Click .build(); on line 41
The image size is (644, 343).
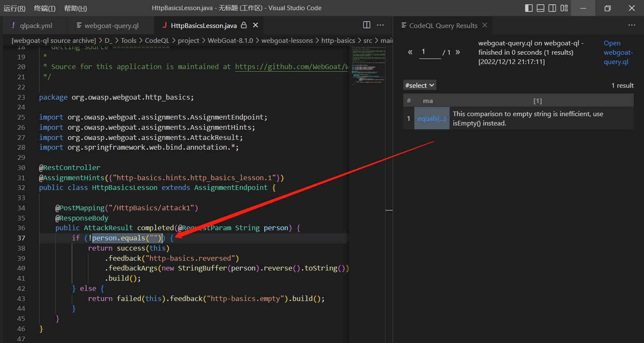pyautogui.click(x=123, y=278)
